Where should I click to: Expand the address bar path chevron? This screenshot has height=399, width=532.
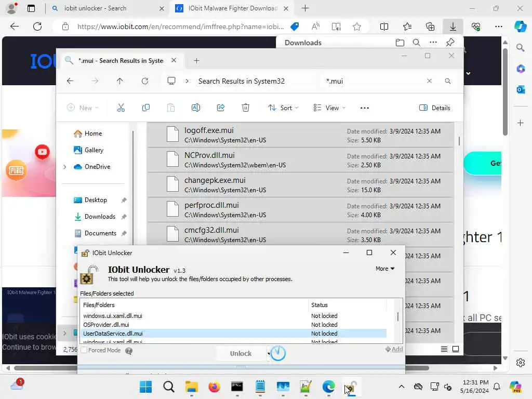(187, 81)
